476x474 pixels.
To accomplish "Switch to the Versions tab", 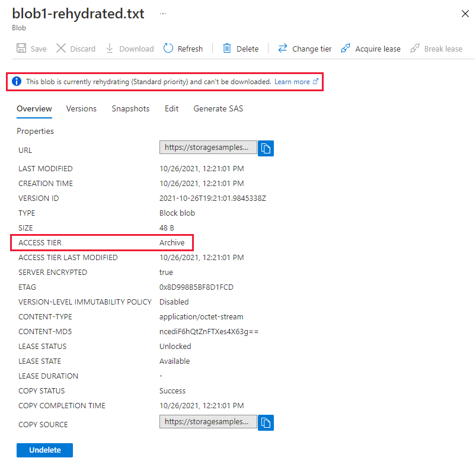I will coord(81,108).
